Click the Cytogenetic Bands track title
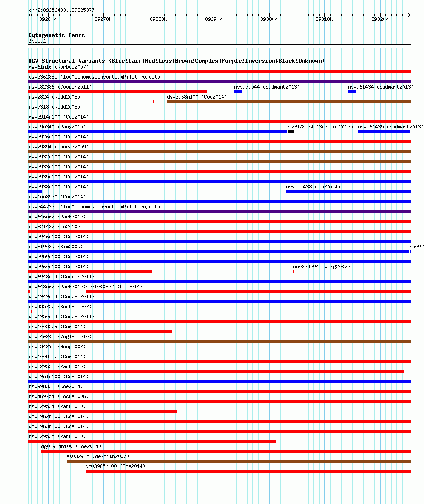Image resolution: width=424 pixels, height=504 pixels. click(57, 35)
